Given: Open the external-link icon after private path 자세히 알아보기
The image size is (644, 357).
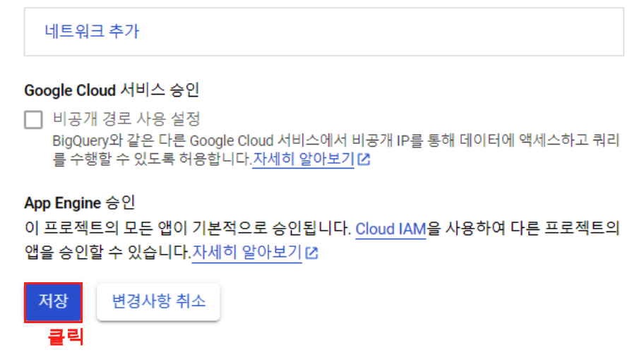Looking at the screenshot, I should click(x=364, y=159).
